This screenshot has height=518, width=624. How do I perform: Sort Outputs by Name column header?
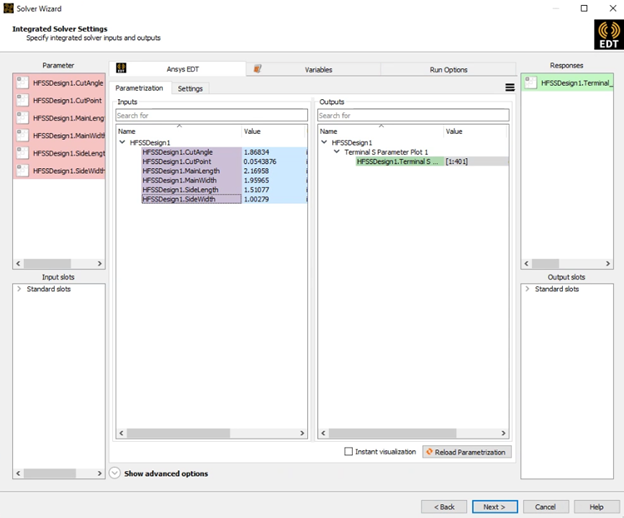380,131
